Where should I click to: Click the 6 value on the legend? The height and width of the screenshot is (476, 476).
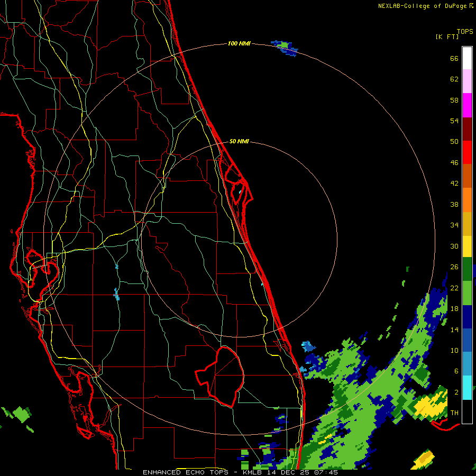point(456,371)
